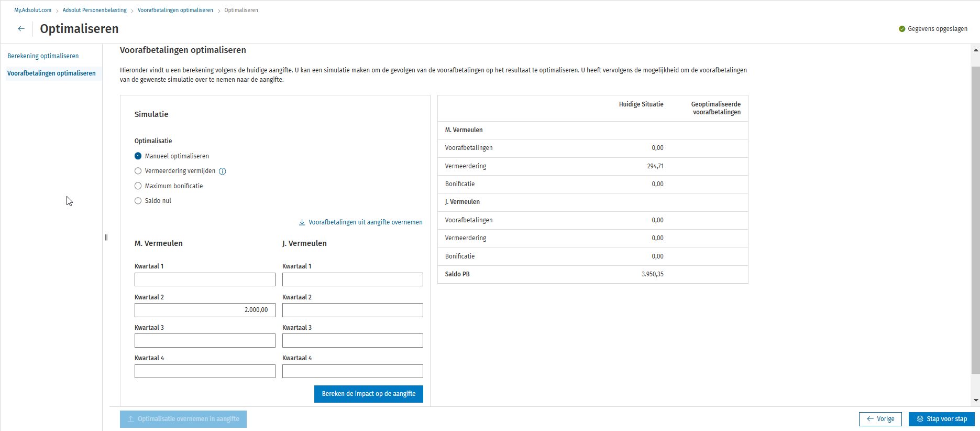
Task: Open Berekening optimaliseren in the sidebar
Action: point(43,56)
